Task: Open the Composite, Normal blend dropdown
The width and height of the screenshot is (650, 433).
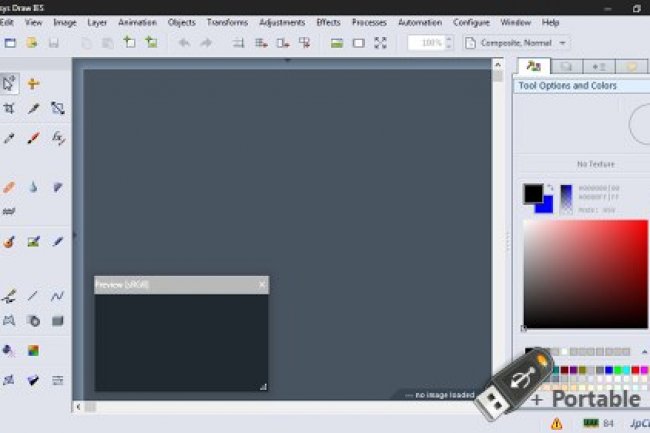Action: click(x=517, y=43)
